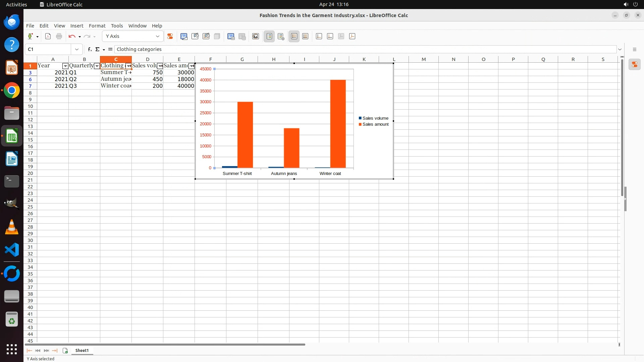Select the Sheet1 tab
Screen dimensions: 644x362
(x=82, y=350)
